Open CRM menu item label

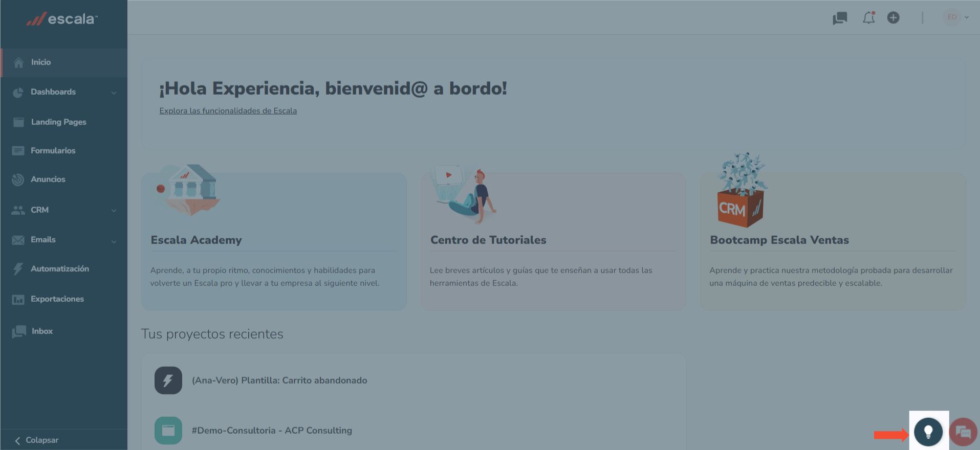(x=39, y=210)
